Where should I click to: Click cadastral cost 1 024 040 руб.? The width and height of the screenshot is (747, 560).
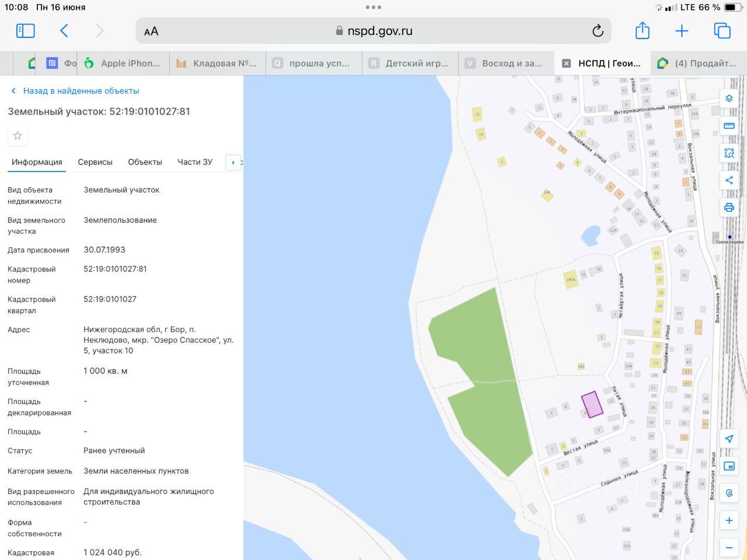tap(113, 552)
